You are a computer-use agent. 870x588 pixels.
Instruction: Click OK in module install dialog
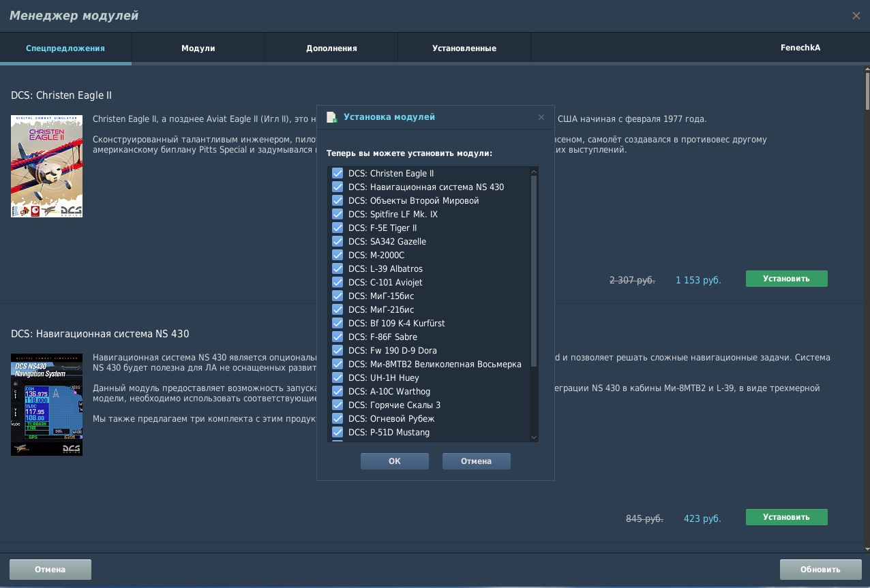[395, 461]
